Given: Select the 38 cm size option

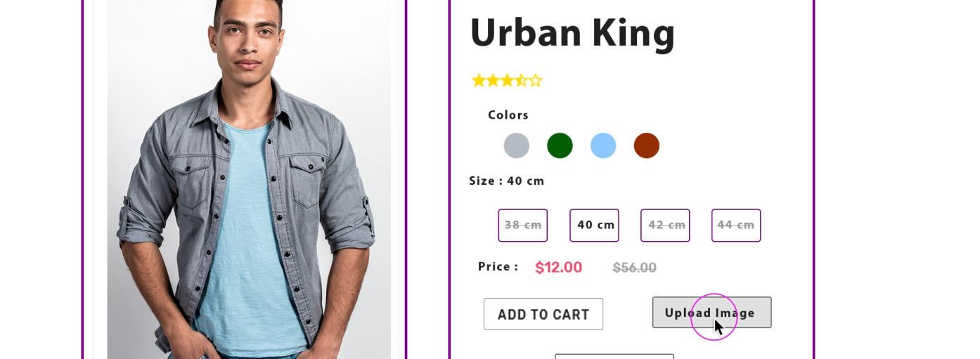Looking at the screenshot, I should point(523,226).
